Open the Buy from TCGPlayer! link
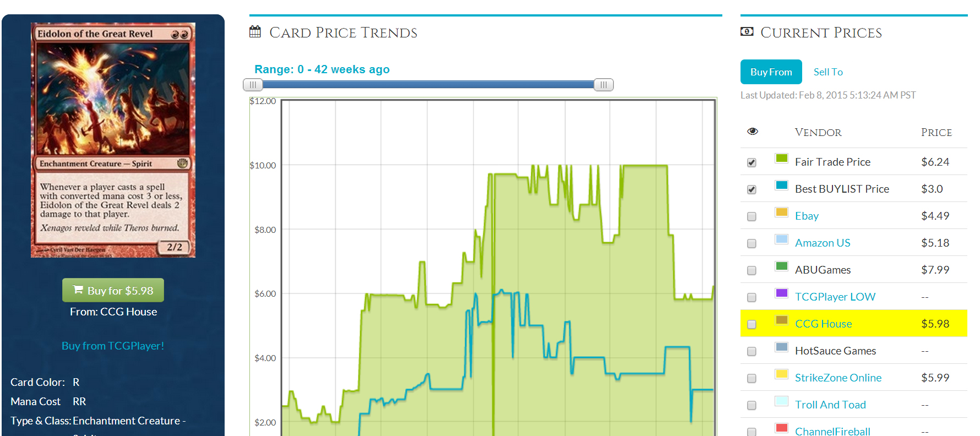980x436 pixels. coord(113,346)
